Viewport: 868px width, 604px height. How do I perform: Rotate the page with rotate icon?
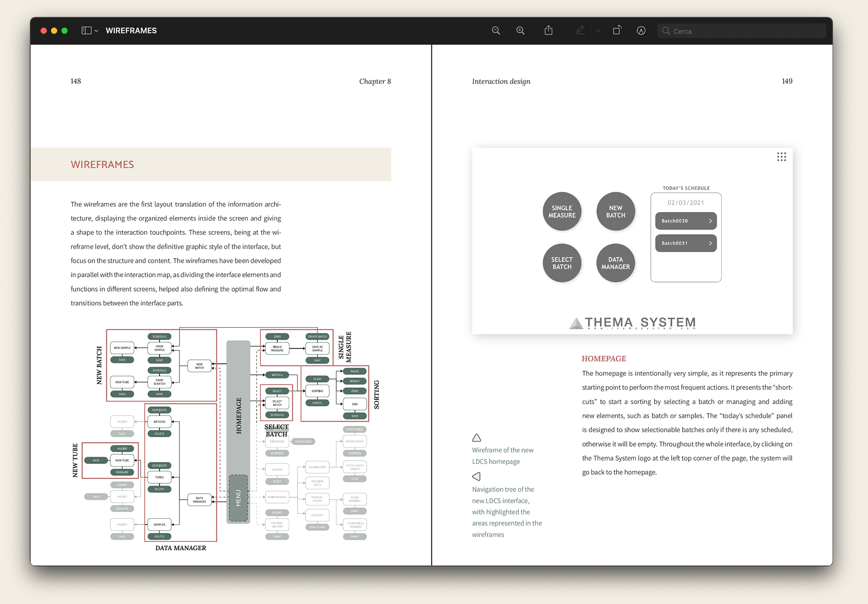(617, 30)
